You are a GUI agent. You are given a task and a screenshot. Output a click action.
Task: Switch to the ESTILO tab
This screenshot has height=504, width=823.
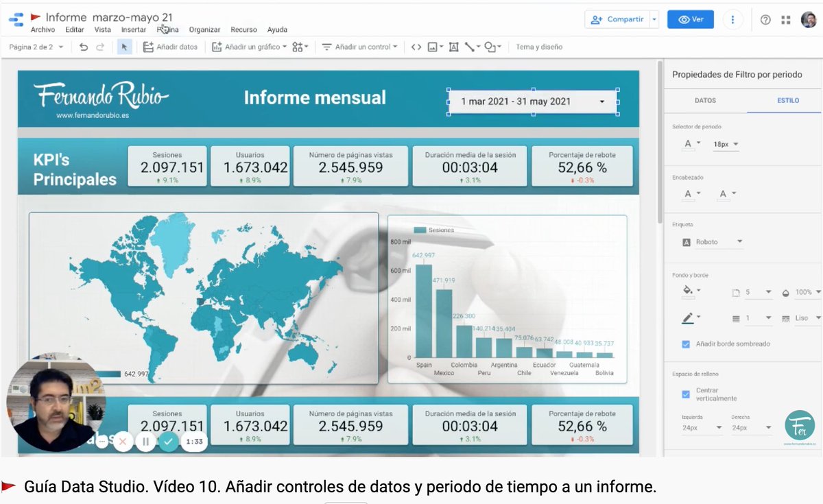[787, 100]
